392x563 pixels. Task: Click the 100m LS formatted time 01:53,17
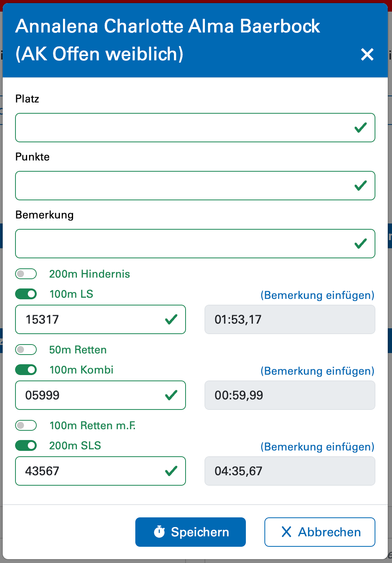tap(290, 319)
